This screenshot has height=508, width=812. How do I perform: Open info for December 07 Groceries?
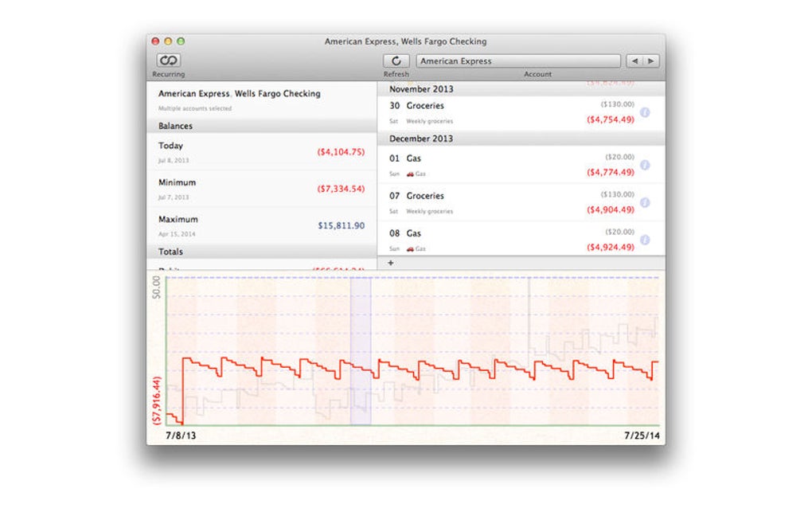645,202
